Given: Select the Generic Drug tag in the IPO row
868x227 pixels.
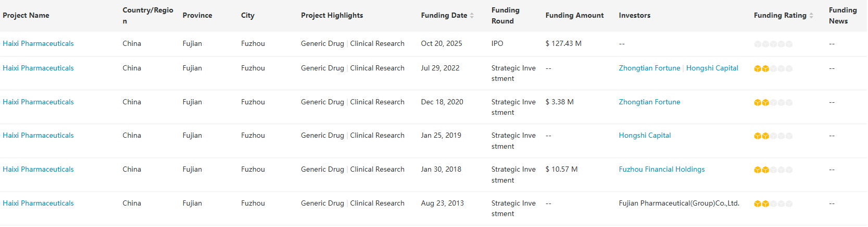Looking at the screenshot, I should [x=322, y=44].
